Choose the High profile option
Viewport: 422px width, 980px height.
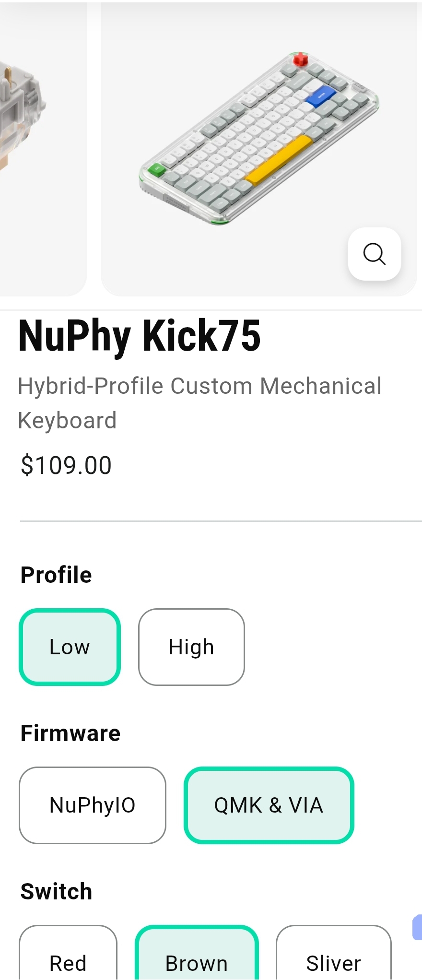pyautogui.click(x=191, y=647)
